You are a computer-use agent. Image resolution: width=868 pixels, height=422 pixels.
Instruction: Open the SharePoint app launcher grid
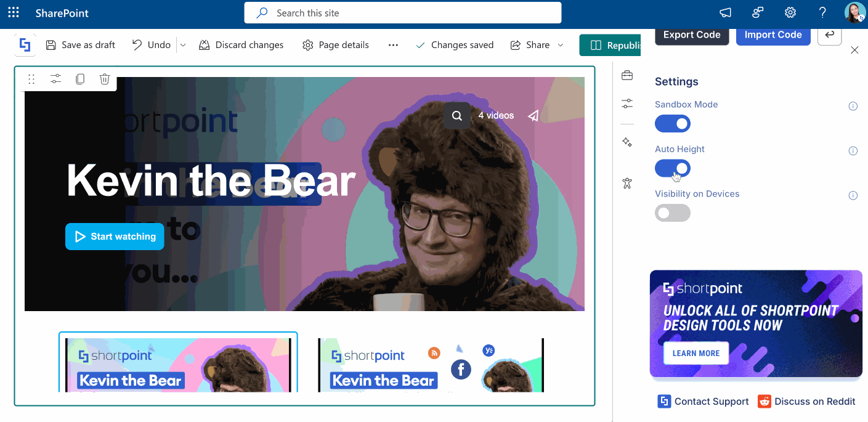[14, 13]
